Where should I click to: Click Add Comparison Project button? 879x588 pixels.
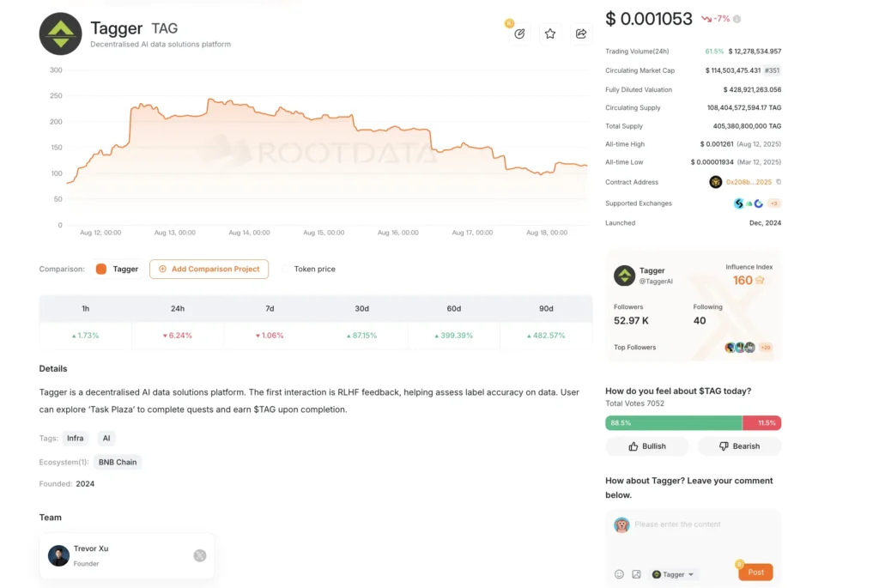pyautogui.click(x=209, y=269)
